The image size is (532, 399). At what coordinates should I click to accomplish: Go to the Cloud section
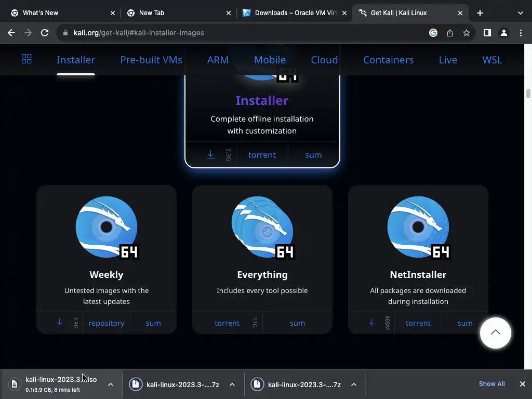(x=324, y=60)
